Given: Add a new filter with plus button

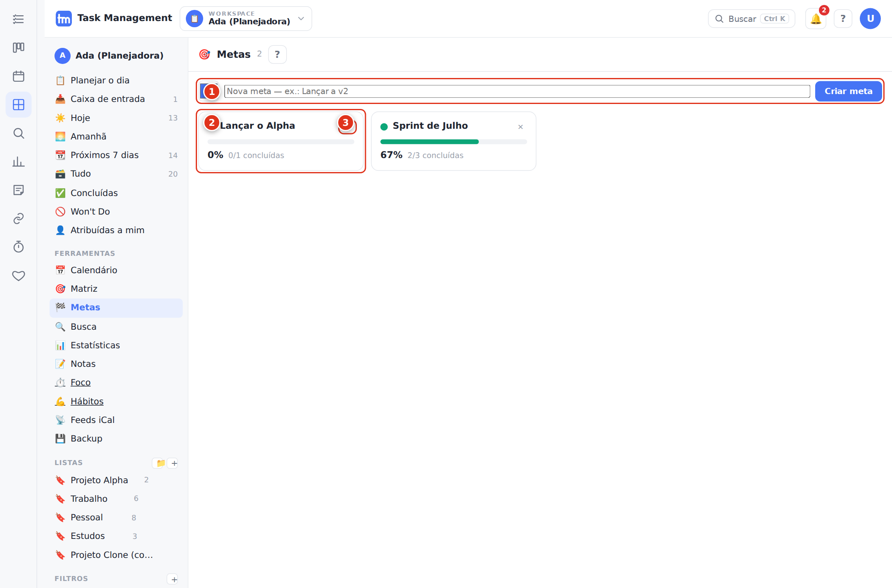Looking at the screenshot, I should click(174, 579).
